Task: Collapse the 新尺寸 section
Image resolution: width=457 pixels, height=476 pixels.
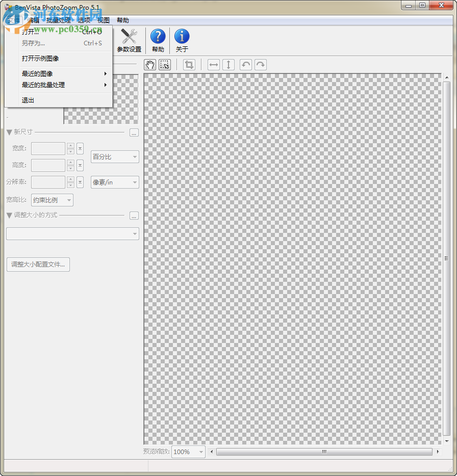Action: point(9,132)
